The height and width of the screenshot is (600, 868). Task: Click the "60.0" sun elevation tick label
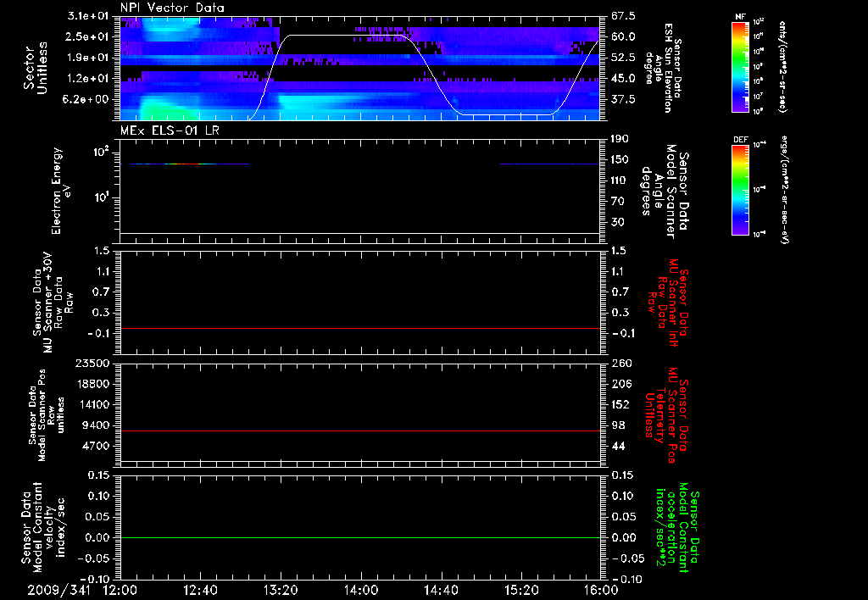623,36
